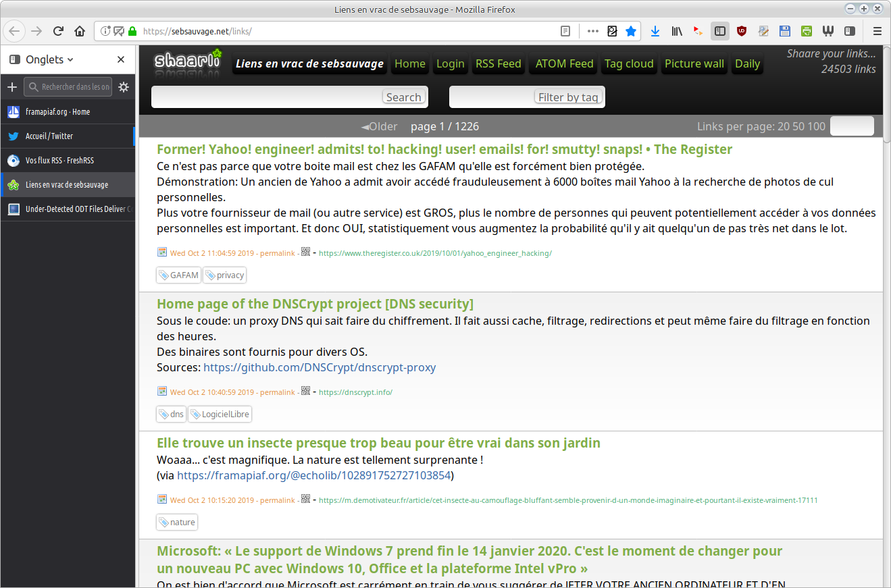Close the Onglets sidebar
Image resolution: width=891 pixels, height=588 pixels.
point(121,59)
